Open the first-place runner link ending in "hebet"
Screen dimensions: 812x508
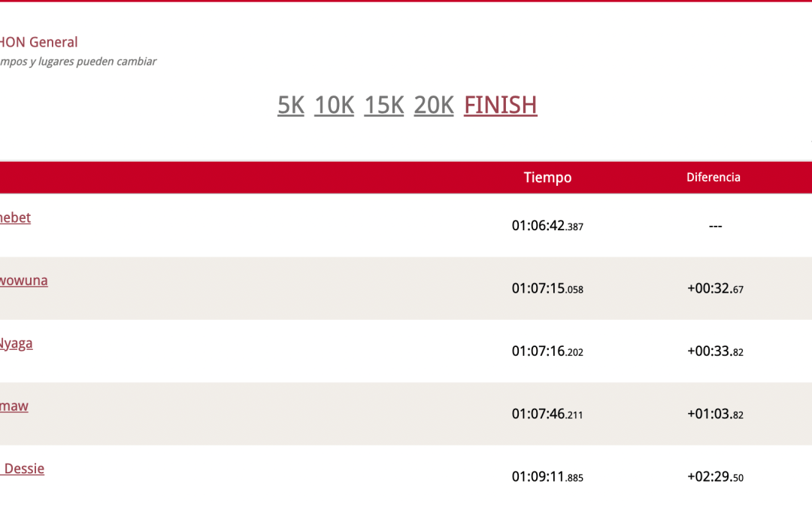(15, 217)
